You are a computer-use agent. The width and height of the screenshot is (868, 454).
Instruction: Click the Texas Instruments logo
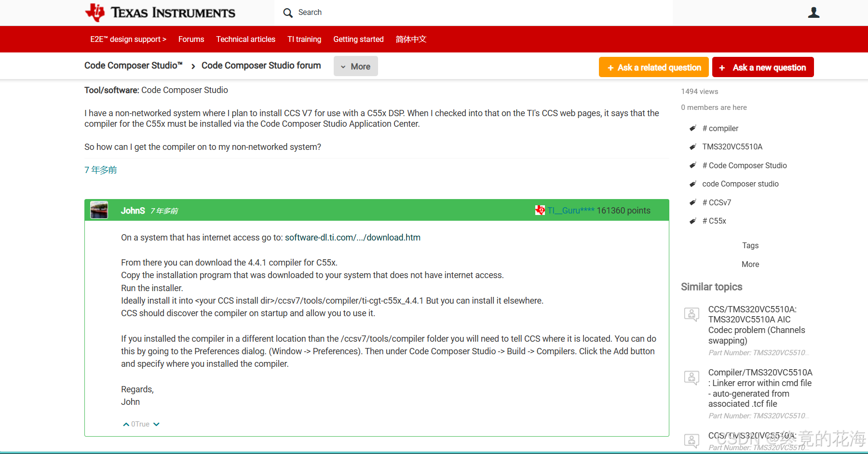click(160, 13)
